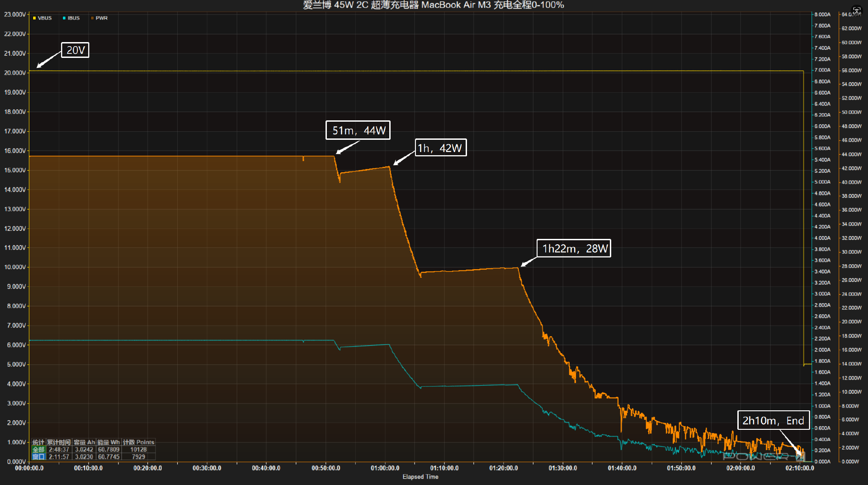868x485 pixels.
Task: Click the 2:48:37 total time cell
Action: 59,450
